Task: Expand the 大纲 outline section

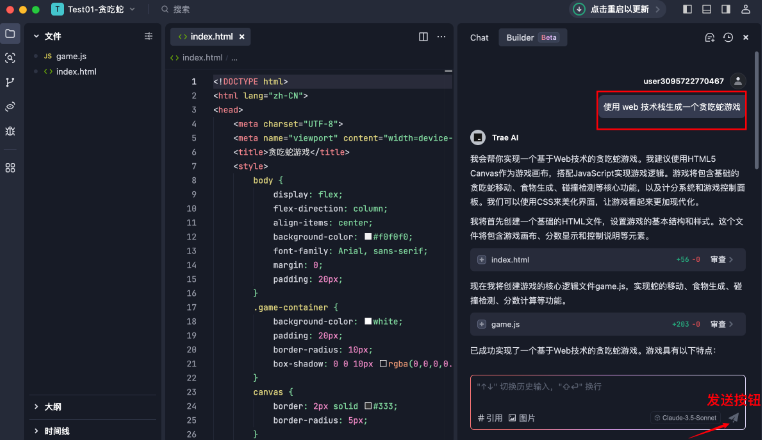Action: 52,407
